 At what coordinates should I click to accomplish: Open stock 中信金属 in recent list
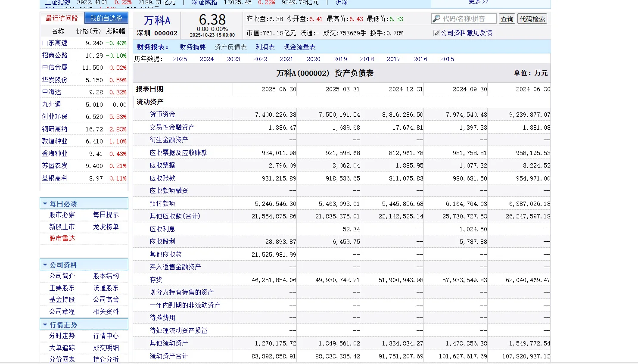click(x=55, y=68)
